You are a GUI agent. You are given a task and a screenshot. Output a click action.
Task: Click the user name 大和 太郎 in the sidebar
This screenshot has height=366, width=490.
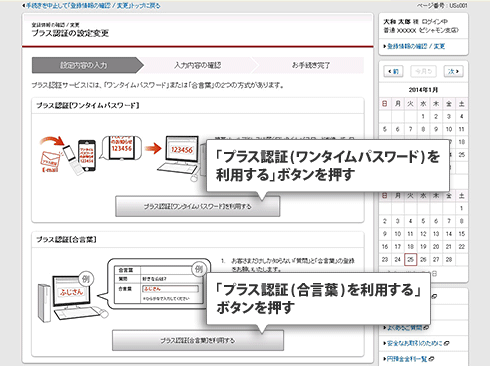tap(397, 22)
